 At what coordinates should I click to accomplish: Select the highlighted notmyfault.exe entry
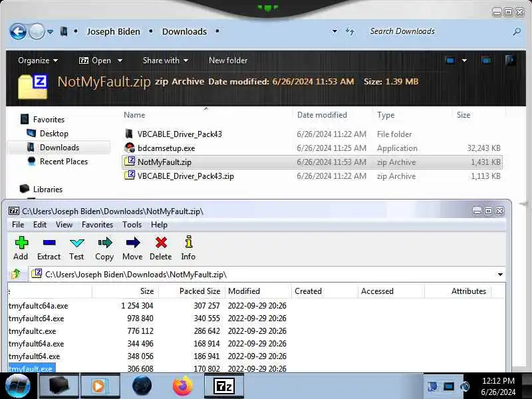(x=31, y=368)
